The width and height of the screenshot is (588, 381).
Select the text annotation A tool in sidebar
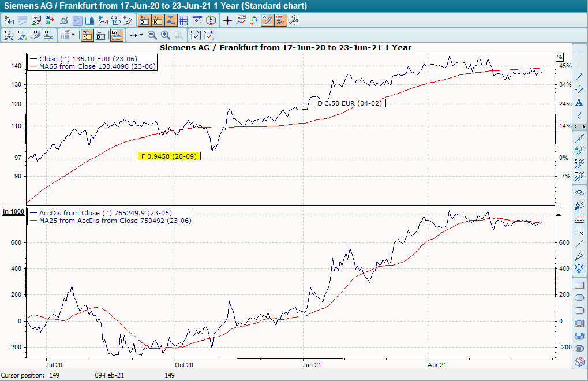(578, 102)
